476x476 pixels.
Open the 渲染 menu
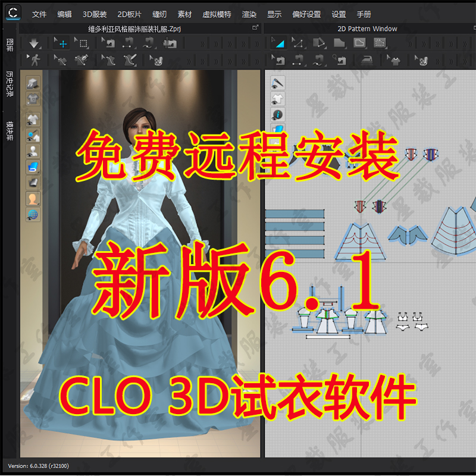(249, 14)
